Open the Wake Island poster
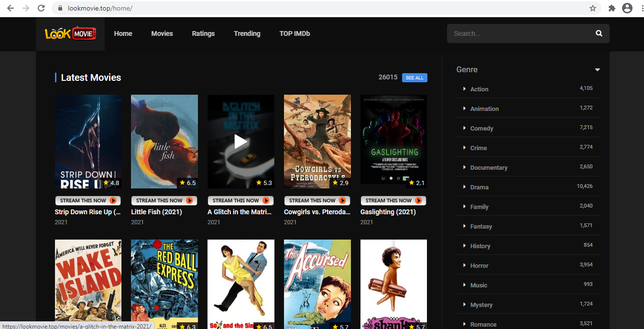This screenshot has height=329, width=644. [88, 284]
